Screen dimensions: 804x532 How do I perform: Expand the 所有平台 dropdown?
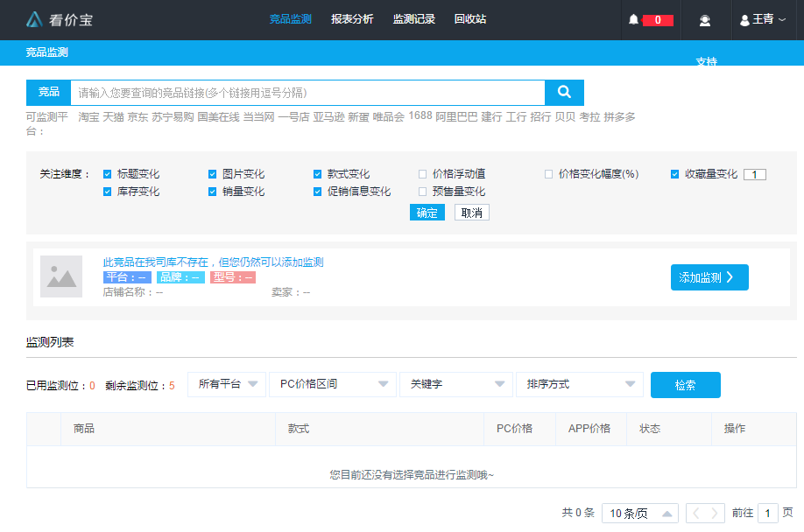[x=227, y=384]
